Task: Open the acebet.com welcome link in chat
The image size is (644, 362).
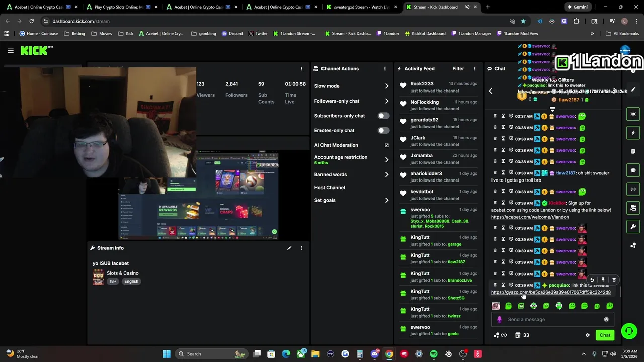Action: point(530,217)
